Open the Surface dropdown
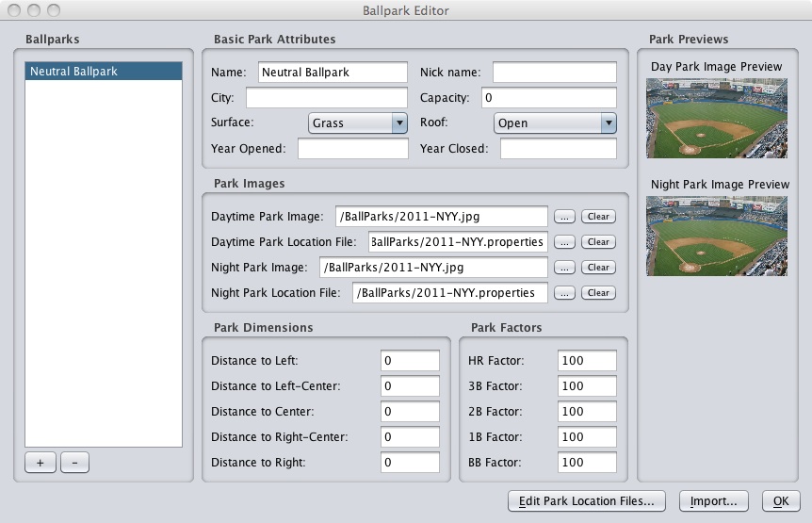The width and height of the screenshot is (812, 523). pos(357,123)
